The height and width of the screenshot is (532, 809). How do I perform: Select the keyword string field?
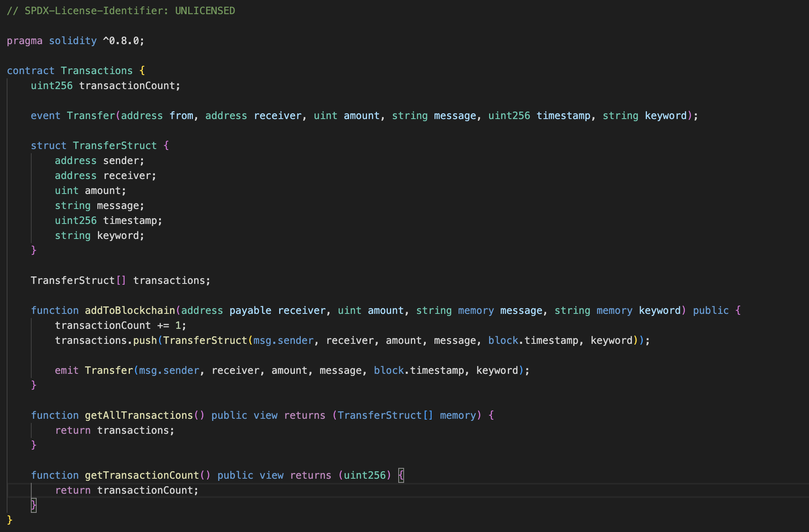(x=119, y=235)
